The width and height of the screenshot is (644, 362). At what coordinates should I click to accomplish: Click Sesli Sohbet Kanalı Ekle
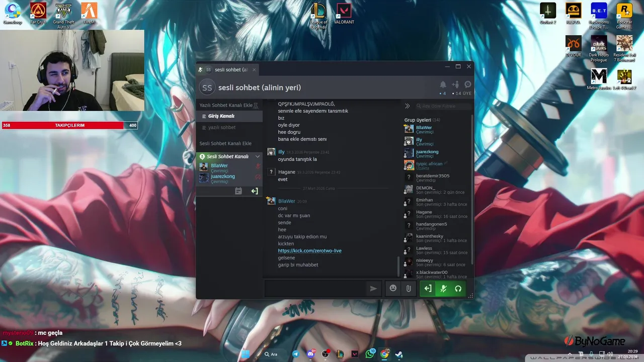[225, 143]
